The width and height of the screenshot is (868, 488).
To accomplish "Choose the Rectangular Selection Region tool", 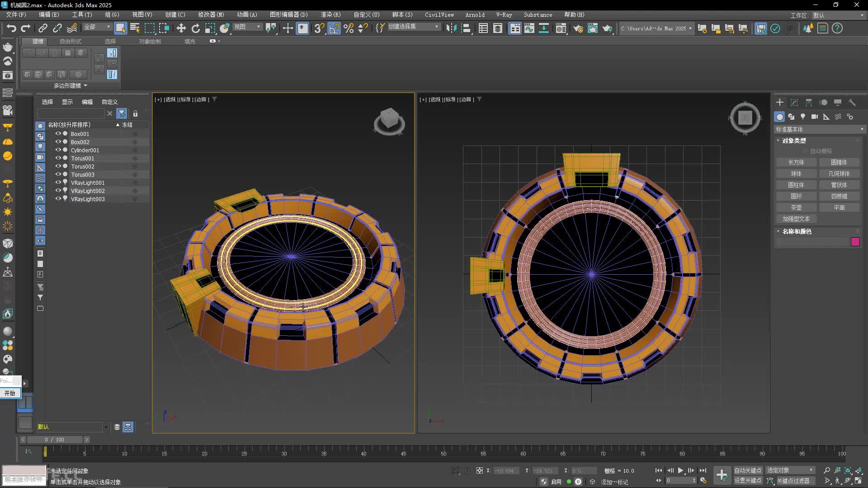I will (x=149, y=28).
